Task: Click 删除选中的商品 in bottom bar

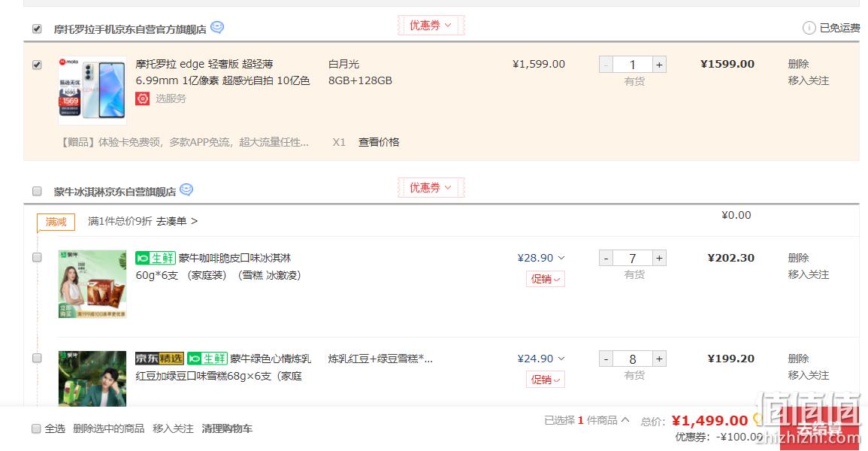Action: point(108,429)
